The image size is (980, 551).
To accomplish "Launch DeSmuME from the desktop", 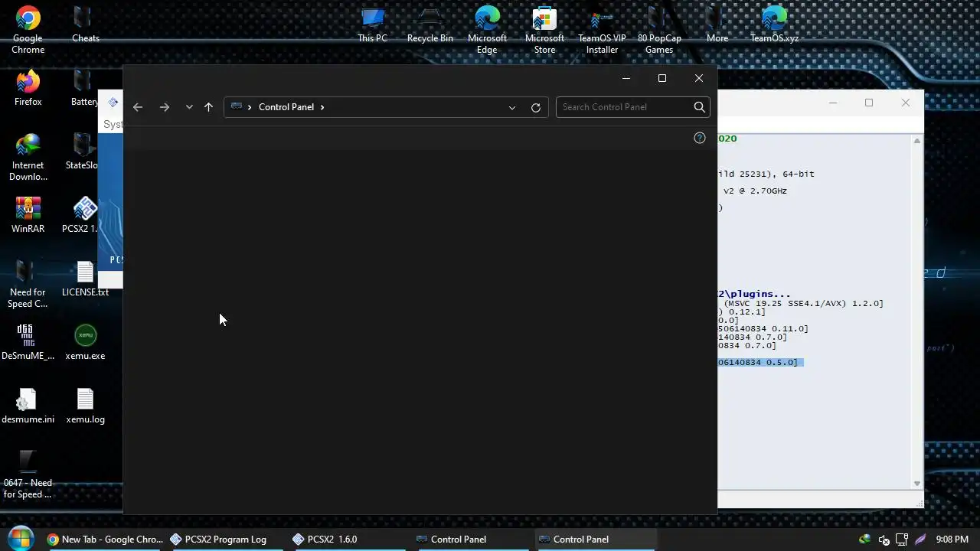I will (x=28, y=342).
